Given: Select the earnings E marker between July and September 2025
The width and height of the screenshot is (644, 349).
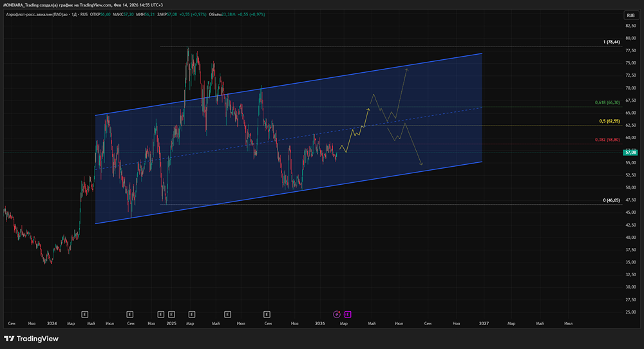Looking at the screenshot, I should coord(227,314).
